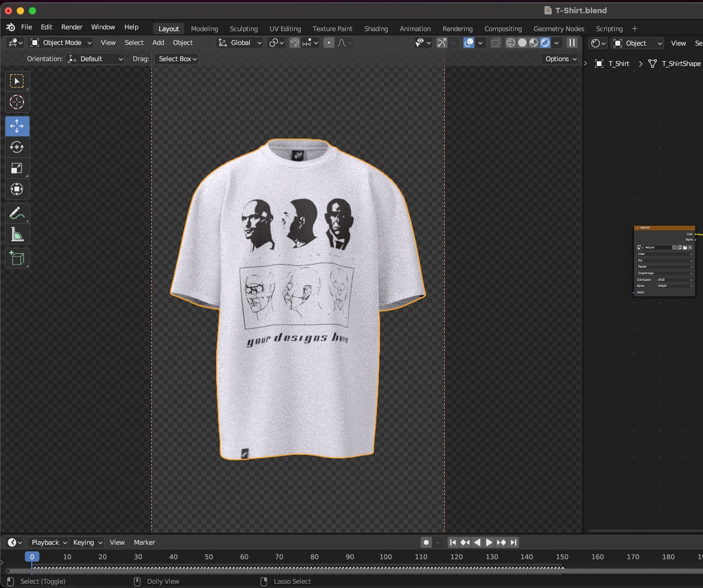Open the Object Mode dropdown
This screenshot has width=703, height=588.
61,43
